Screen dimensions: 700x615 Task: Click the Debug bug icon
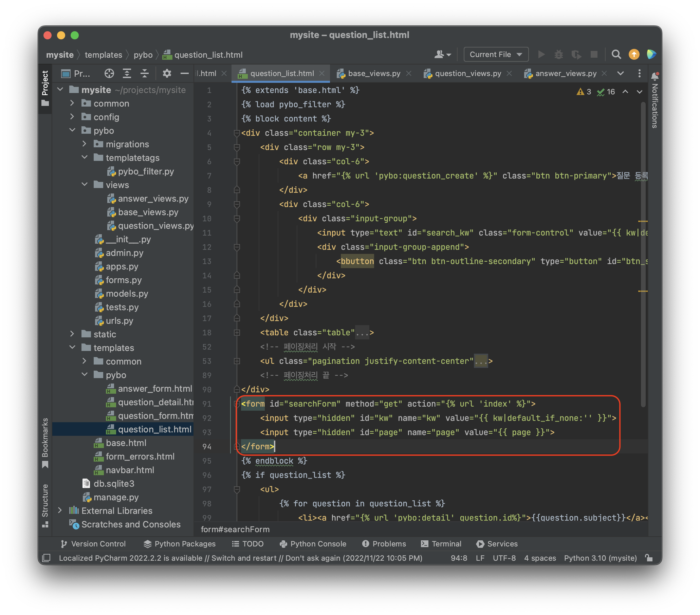pyautogui.click(x=558, y=54)
